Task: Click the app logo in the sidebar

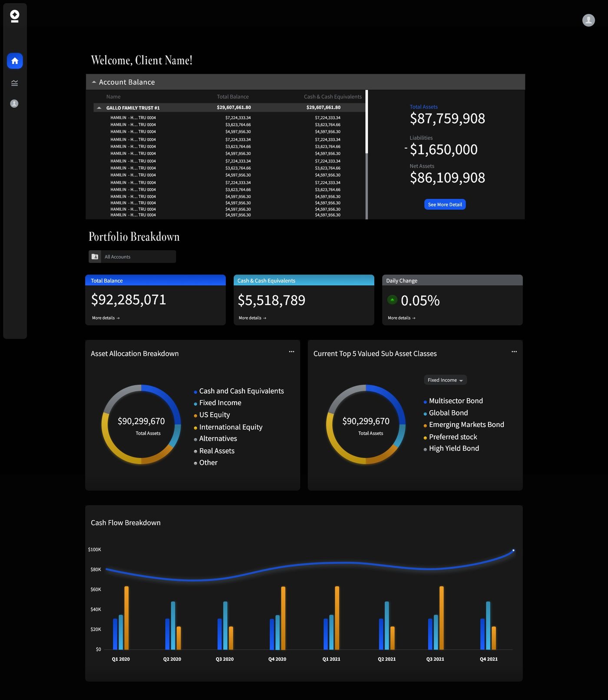Action: [x=15, y=16]
